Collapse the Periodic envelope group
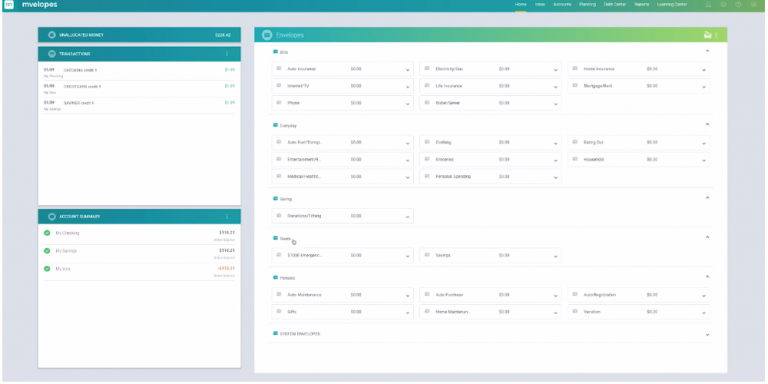The height and width of the screenshot is (384, 768). [707, 277]
